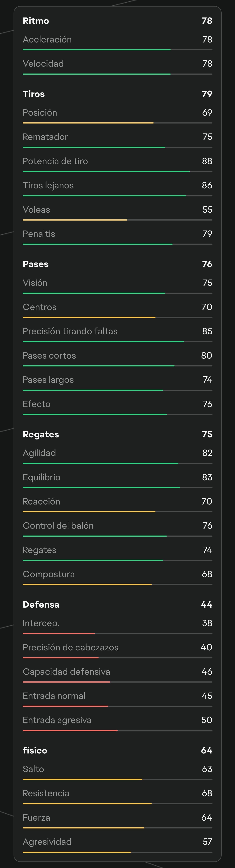Open the Tiros category heading
The image size is (235, 868).
pos(34,94)
